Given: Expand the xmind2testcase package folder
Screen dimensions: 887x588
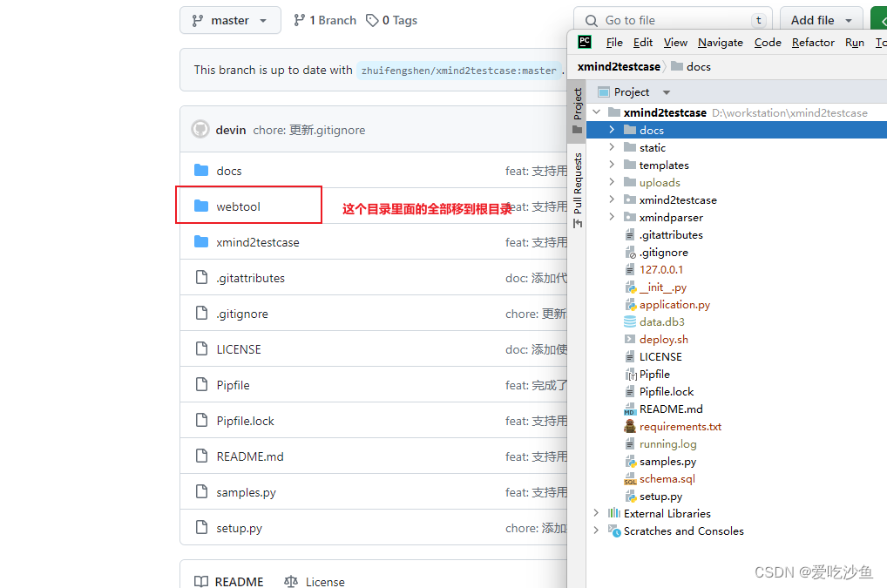Looking at the screenshot, I should tap(612, 199).
